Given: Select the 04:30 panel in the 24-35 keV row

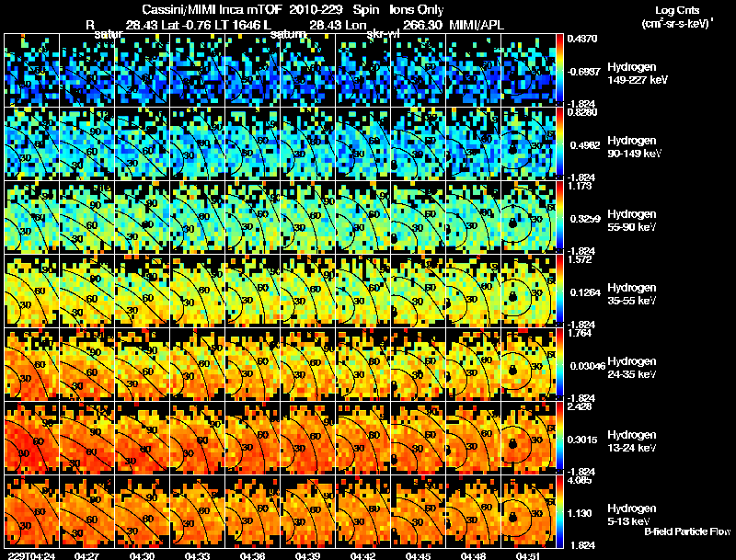Looking at the screenshot, I should 143,364.
